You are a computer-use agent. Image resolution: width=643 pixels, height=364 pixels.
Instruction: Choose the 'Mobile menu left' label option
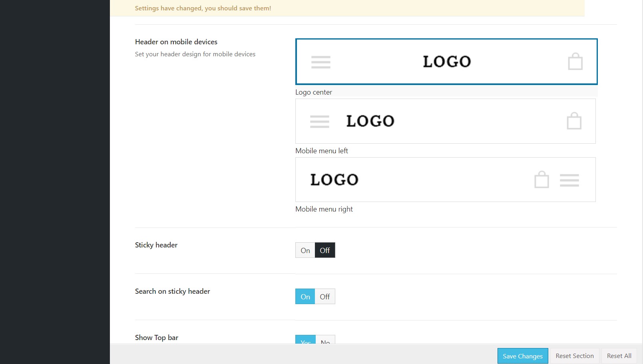coord(322,151)
